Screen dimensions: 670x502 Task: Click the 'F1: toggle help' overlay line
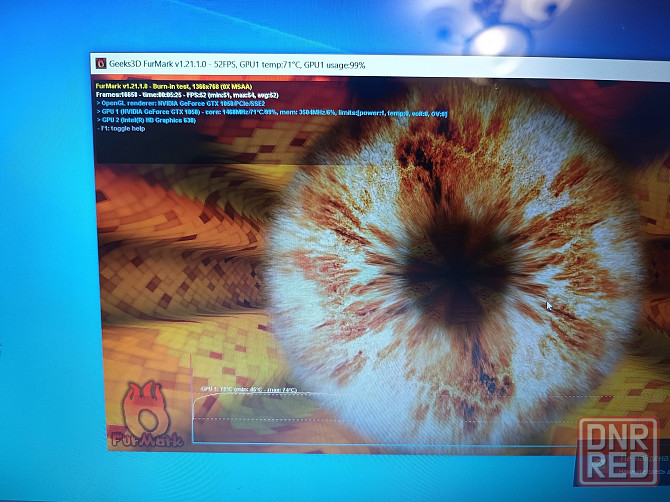127,130
